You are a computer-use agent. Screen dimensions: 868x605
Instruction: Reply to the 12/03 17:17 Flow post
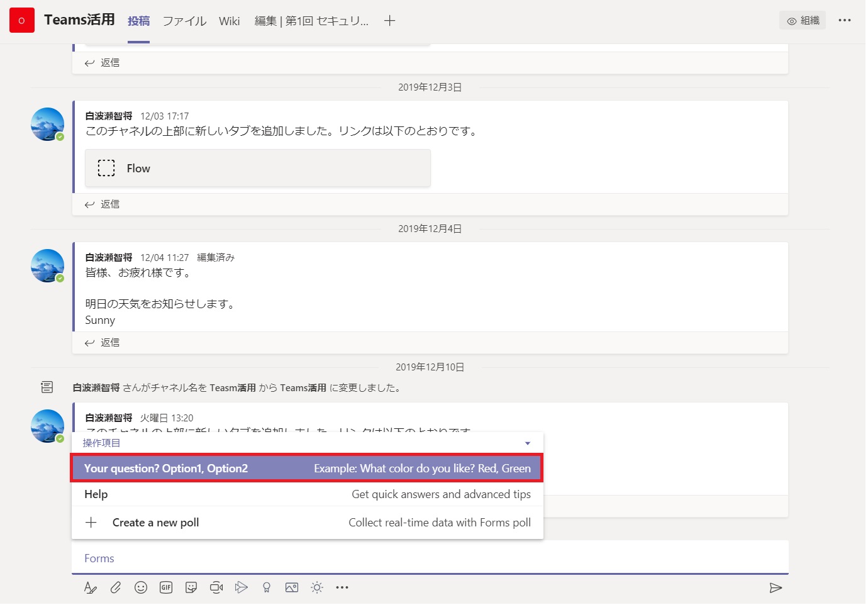tap(103, 204)
